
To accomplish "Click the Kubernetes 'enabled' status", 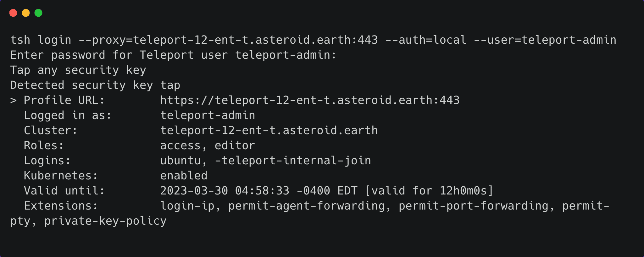I will (x=184, y=176).
